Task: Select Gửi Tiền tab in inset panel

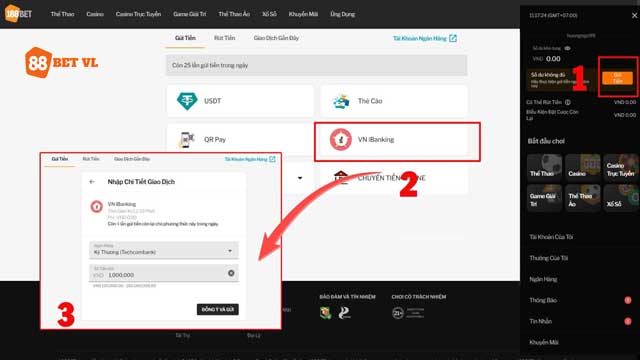Action: click(60, 159)
